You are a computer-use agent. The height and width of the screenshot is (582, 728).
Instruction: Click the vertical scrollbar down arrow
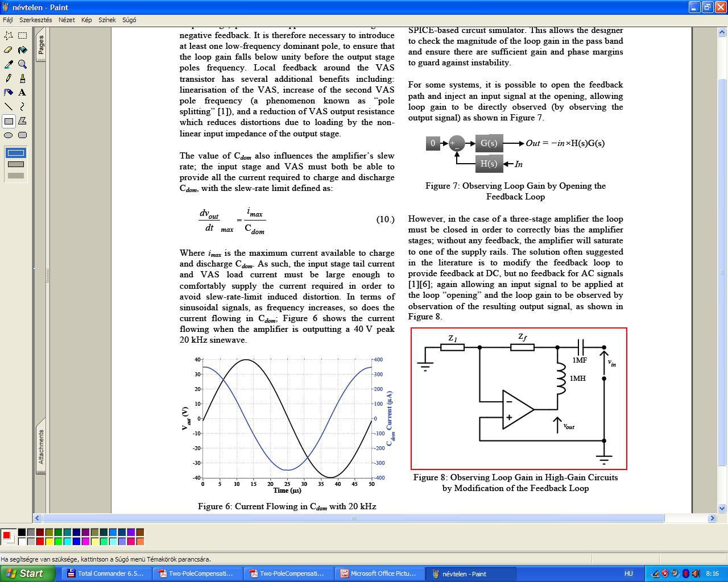[723, 508]
